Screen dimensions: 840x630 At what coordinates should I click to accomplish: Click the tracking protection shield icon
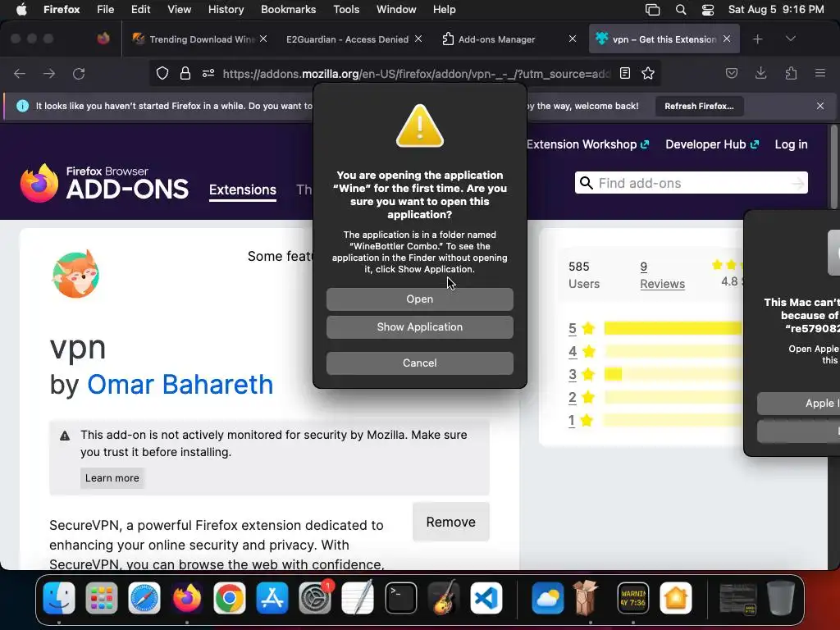(x=162, y=73)
